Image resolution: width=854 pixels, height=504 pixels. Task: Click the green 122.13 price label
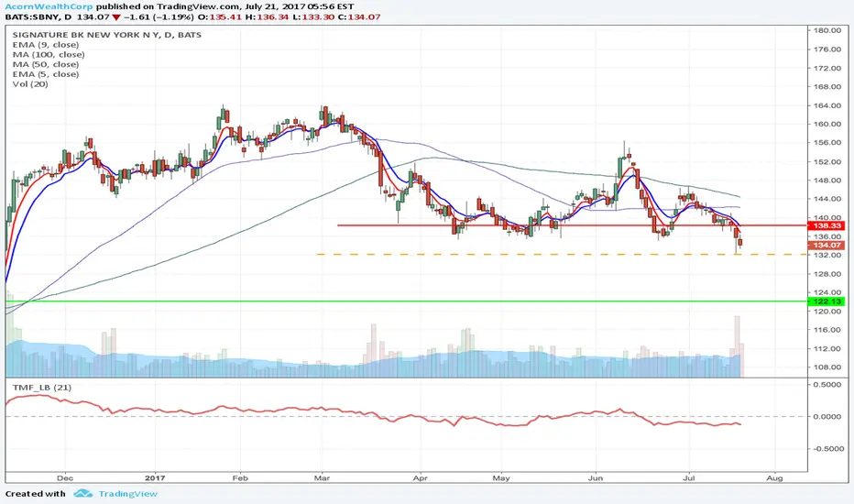(827, 301)
